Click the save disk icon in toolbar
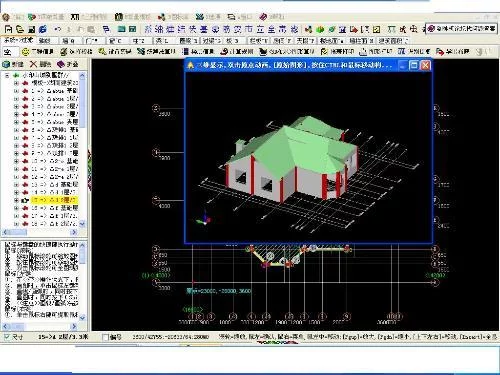Screen dimensions: 500x375 pyautogui.click(x=31, y=29)
